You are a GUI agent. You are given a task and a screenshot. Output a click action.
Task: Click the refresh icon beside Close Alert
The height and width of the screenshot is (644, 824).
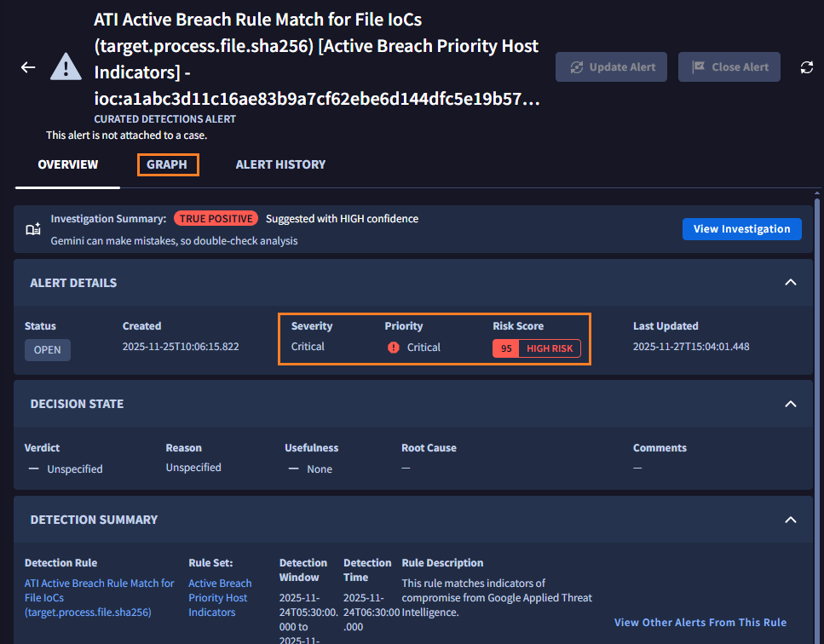(806, 67)
